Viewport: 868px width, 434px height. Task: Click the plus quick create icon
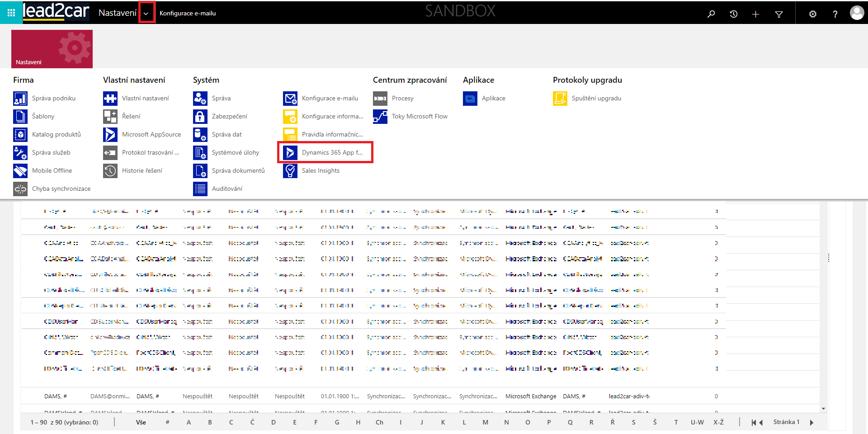click(x=755, y=14)
